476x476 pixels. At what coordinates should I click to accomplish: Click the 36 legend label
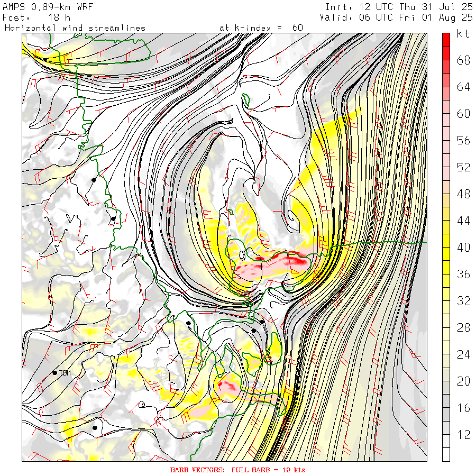(463, 274)
